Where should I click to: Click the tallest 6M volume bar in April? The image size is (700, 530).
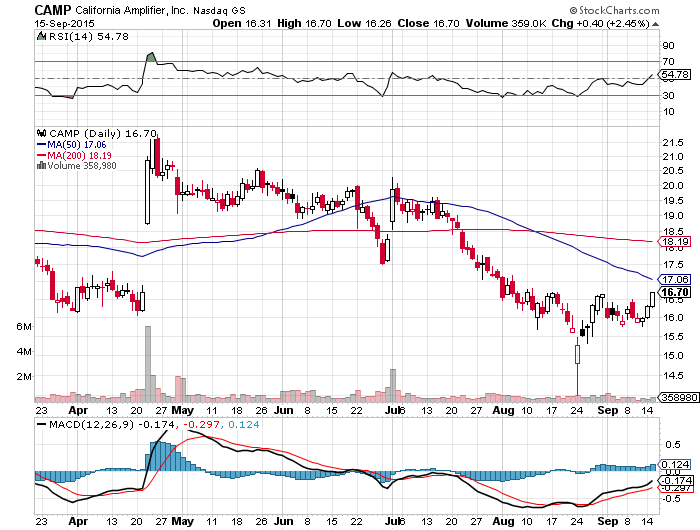(x=148, y=364)
